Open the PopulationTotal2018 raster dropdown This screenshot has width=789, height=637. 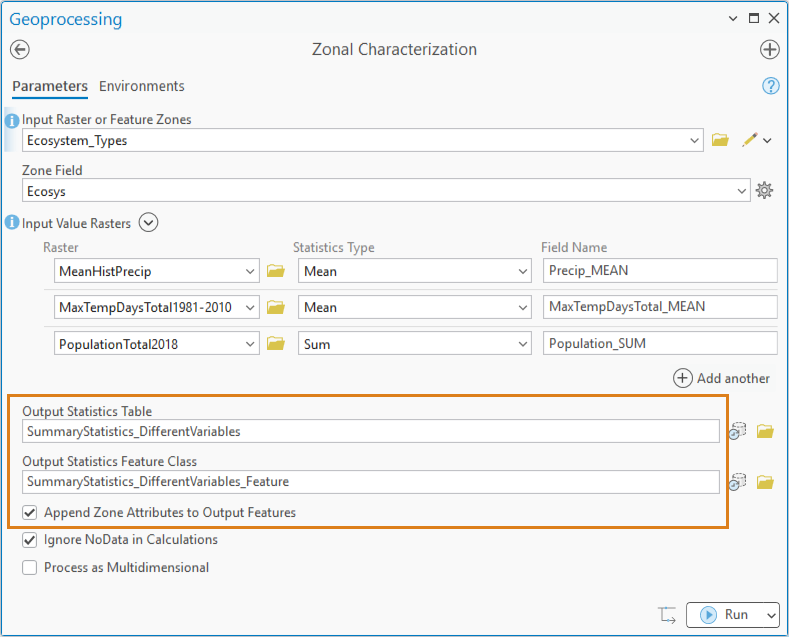(250, 344)
